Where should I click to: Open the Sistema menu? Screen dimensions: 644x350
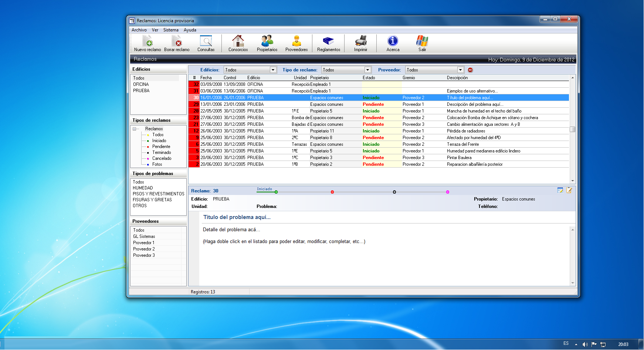click(x=171, y=30)
